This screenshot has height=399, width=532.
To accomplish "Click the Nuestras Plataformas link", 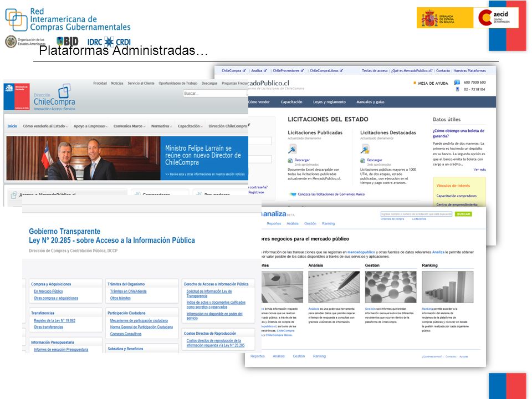I will (469, 70).
